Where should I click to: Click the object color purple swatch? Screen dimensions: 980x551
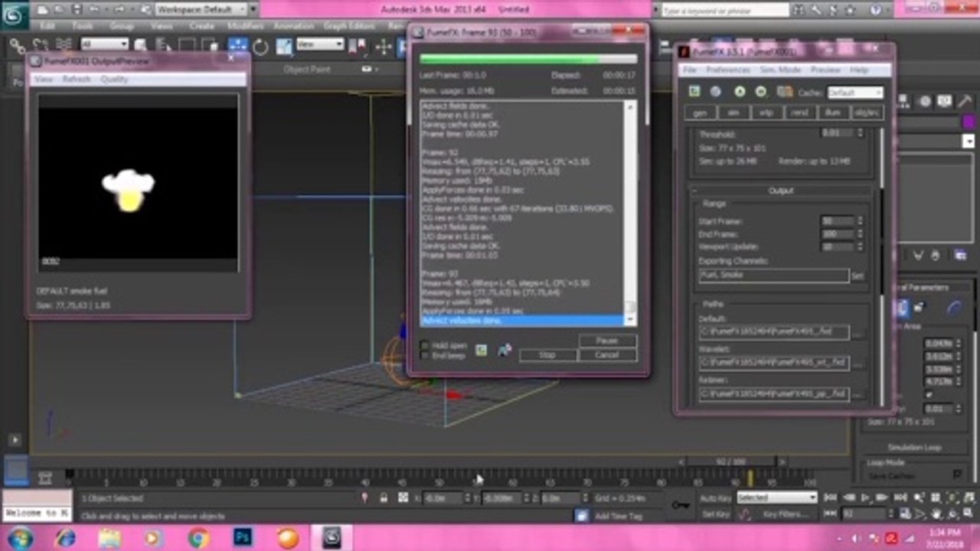point(969,122)
